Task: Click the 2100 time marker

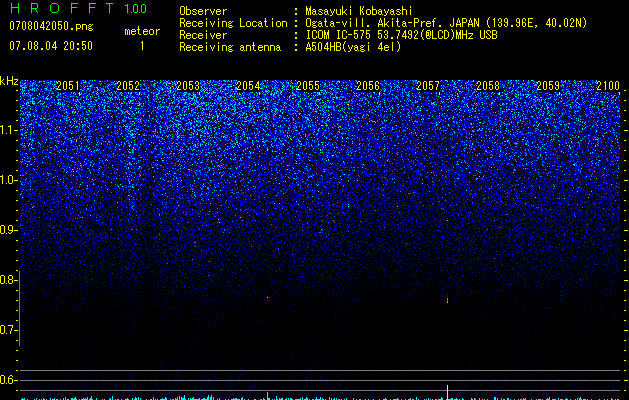Action: coord(608,86)
